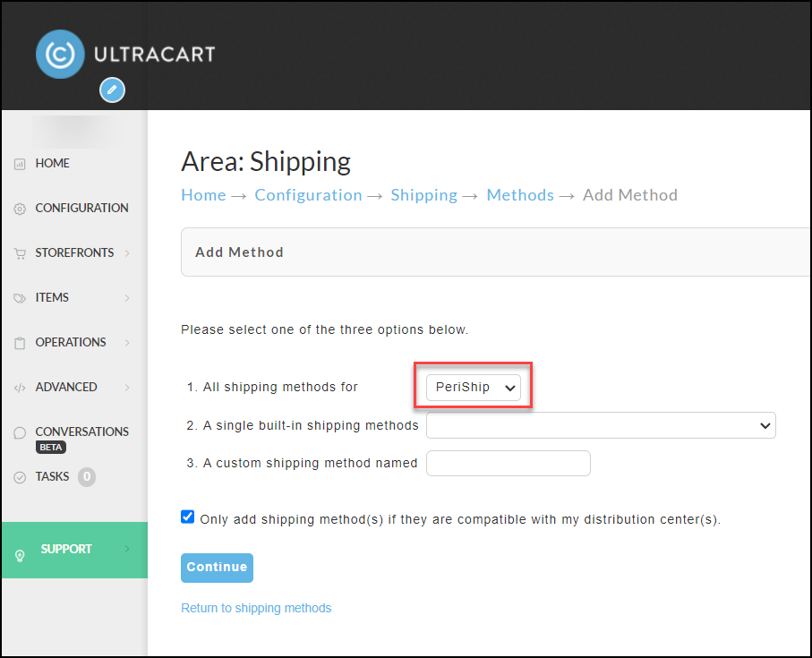Expand the Storefronts sidebar submenu chevron

point(127,253)
